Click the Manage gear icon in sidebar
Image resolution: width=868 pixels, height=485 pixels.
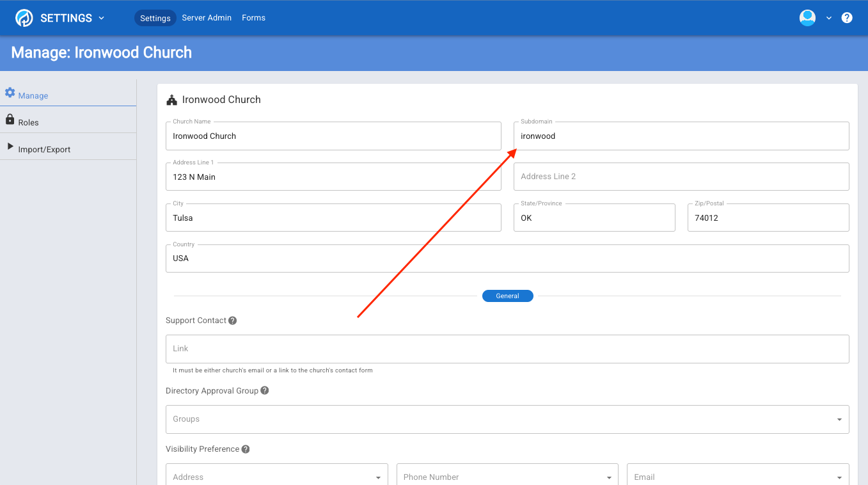(x=10, y=93)
